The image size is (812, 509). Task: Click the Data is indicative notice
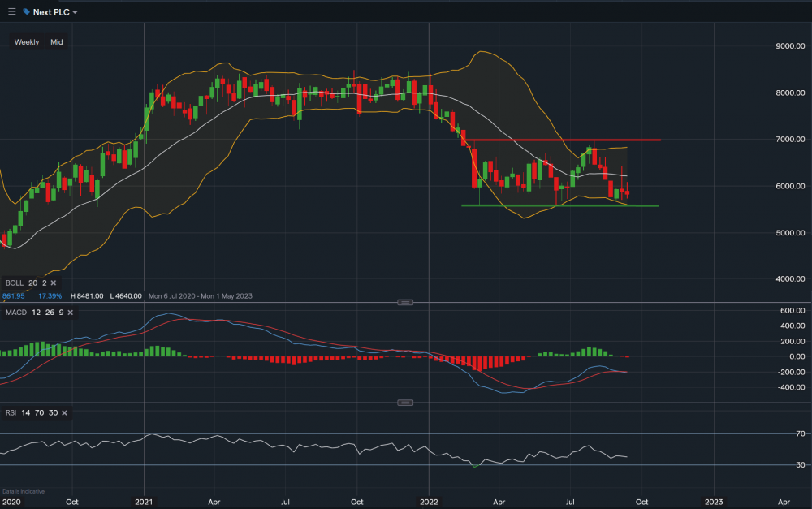24,490
